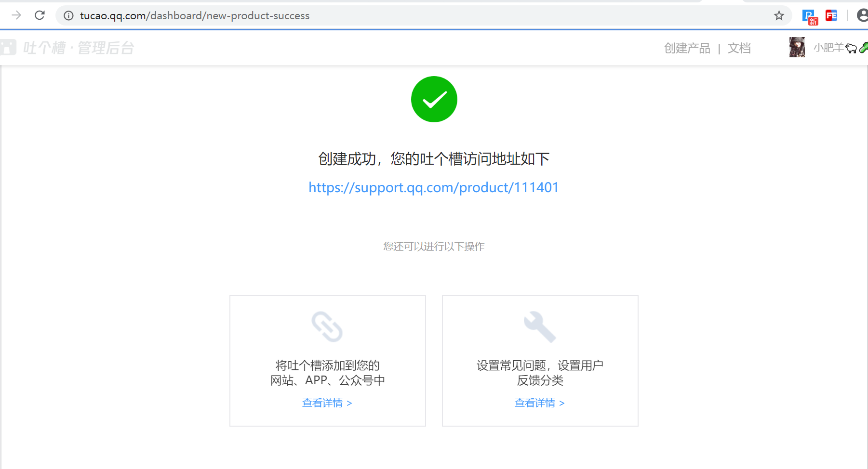Image resolution: width=868 pixels, height=469 pixels.
Task: Open 创建产品 in the top navigation
Action: coord(687,48)
